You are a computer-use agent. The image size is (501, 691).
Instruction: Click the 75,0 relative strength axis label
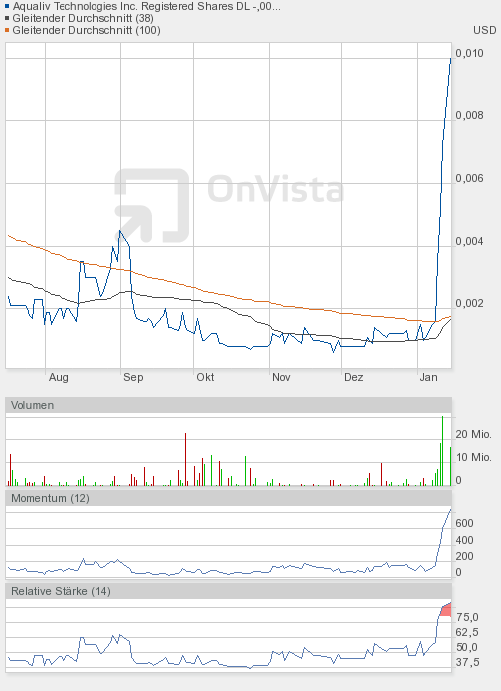tap(467, 617)
